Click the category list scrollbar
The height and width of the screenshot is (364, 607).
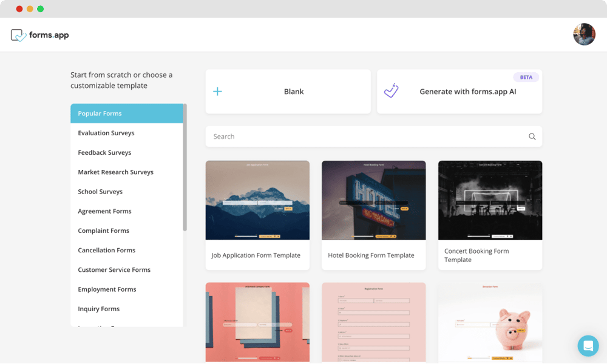(x=185, y=167)
